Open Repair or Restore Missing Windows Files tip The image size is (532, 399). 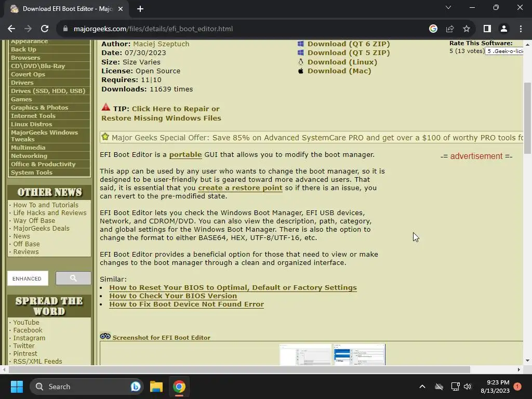pyautogui.click(x=161, y=113)
